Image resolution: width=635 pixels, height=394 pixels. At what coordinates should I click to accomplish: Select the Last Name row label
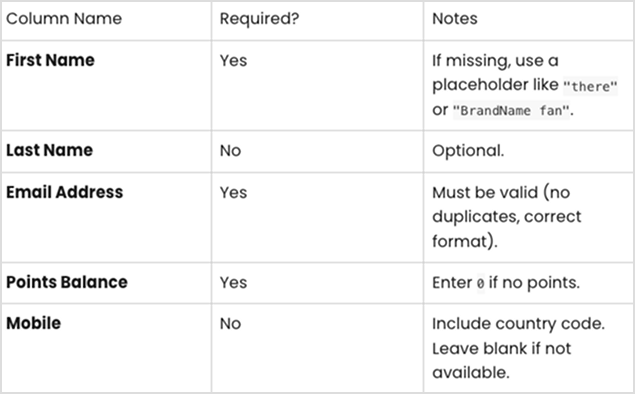coord(49,150)
